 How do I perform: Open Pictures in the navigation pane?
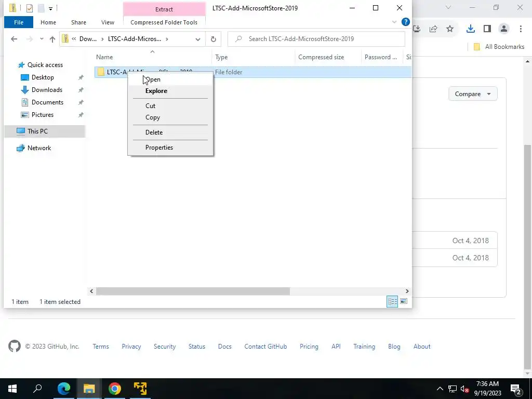point(43,115)
